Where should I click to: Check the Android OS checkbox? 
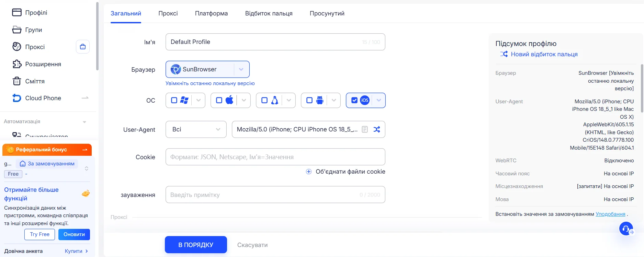tap(309, 100)
